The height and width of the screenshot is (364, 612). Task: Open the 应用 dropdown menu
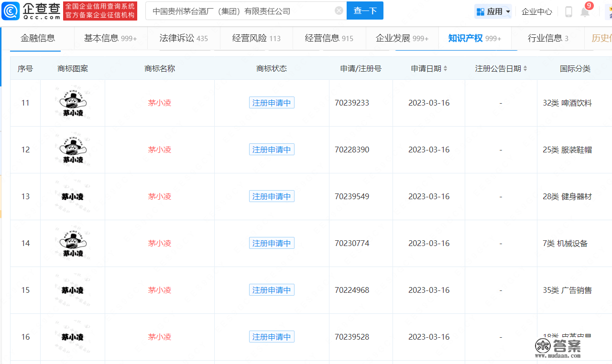click(493, 11)
